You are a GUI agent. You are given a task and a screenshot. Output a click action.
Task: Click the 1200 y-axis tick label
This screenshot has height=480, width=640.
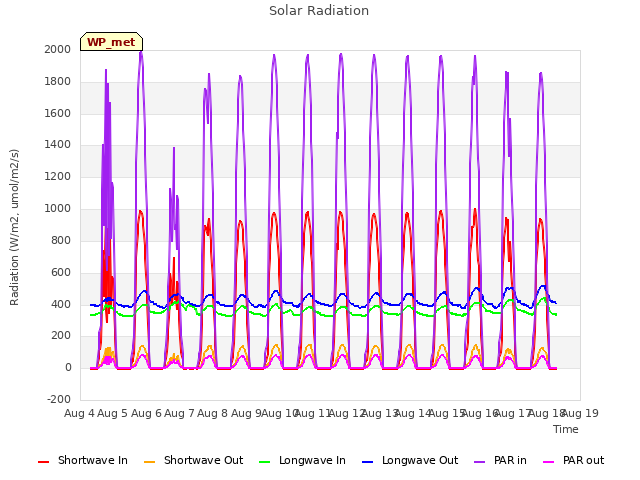click(x=58, y=176)
